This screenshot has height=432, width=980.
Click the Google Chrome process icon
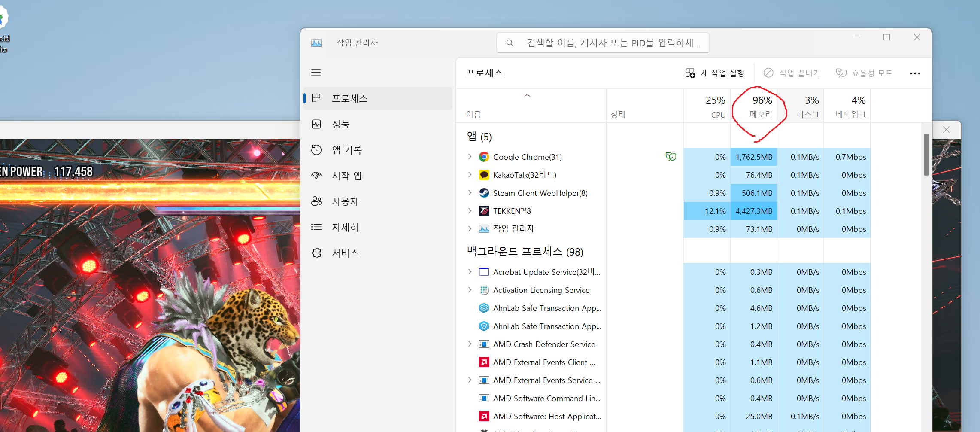click(x=484, y=157)
